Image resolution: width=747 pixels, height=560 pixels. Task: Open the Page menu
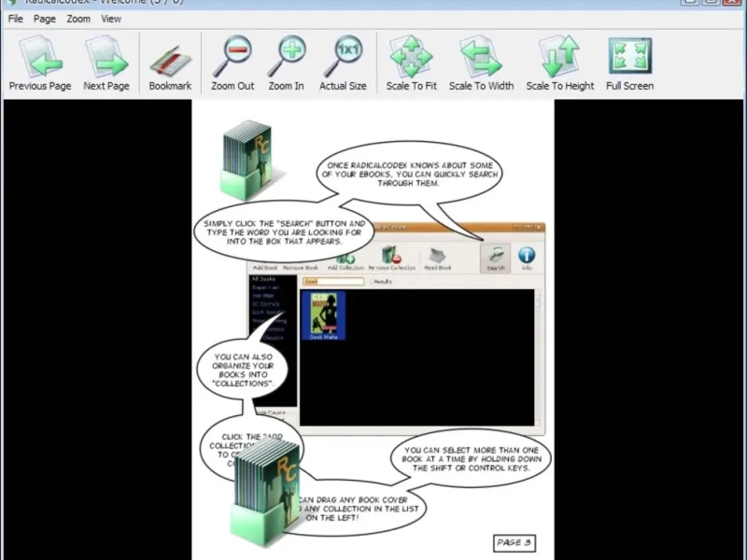pos(44,19)
